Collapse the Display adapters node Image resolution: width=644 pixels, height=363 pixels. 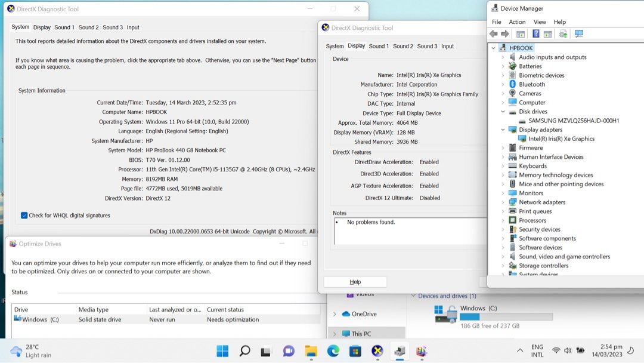tap(503, 130)
